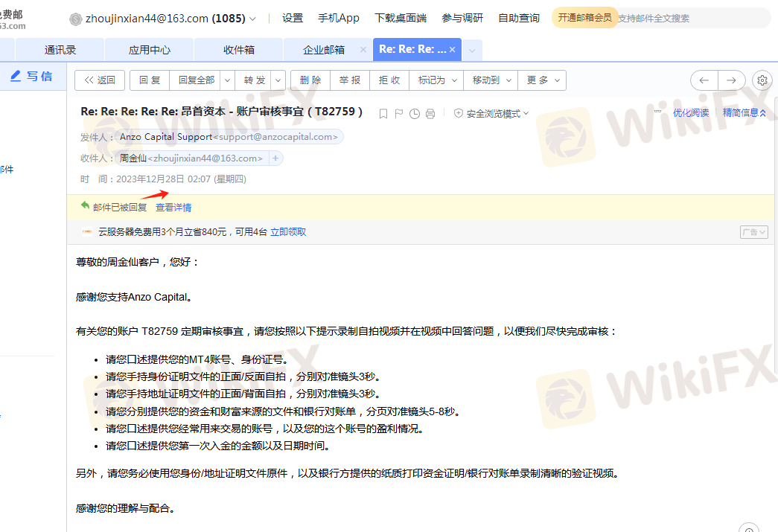Flag this email with the flag icon
778x532 pixels.
(398, 114)
